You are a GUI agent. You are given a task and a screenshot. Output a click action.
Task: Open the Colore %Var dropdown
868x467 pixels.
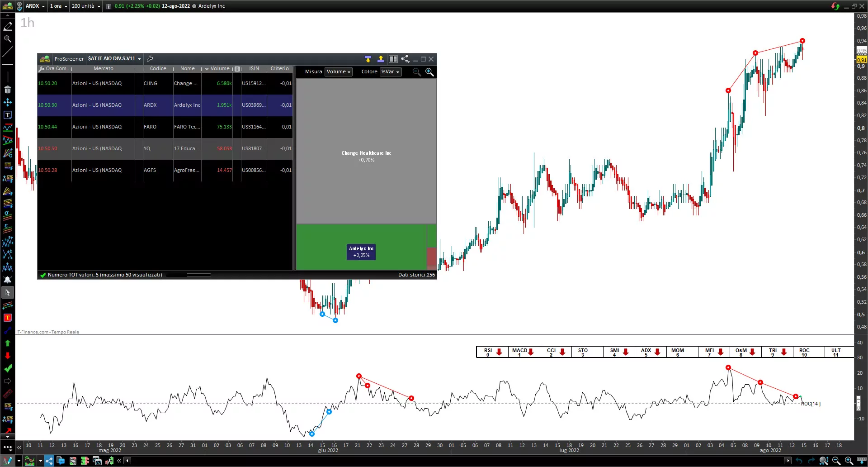[x=391, y=71]
